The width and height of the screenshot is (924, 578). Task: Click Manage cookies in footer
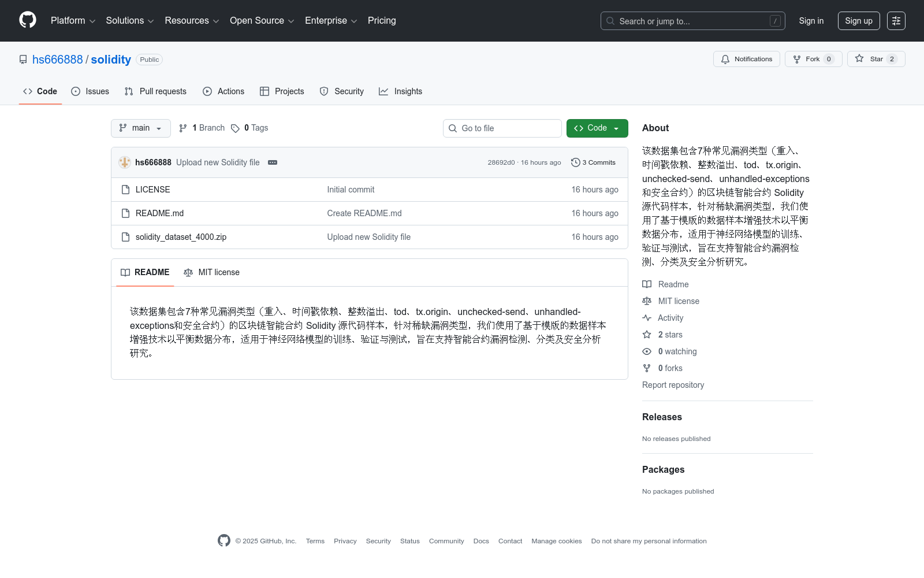(x=557, y=541)
